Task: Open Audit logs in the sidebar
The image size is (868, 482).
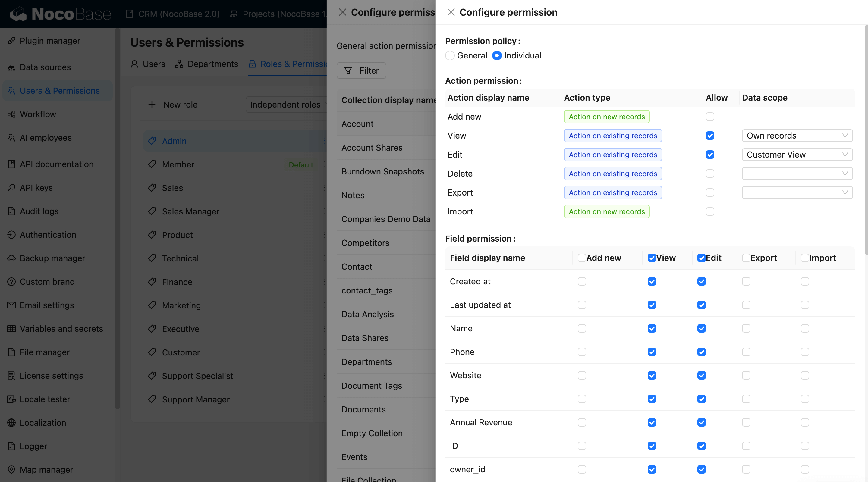Action: (39, 211)
